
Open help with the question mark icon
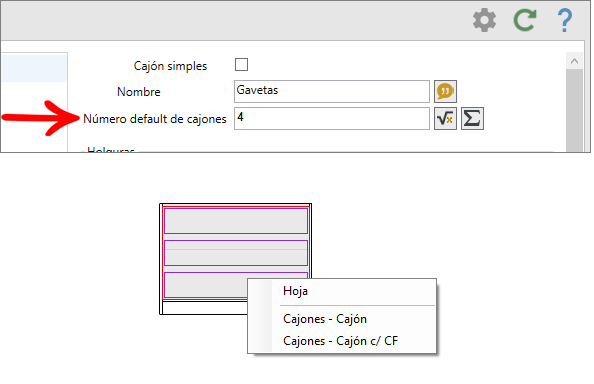coord(565,20)
